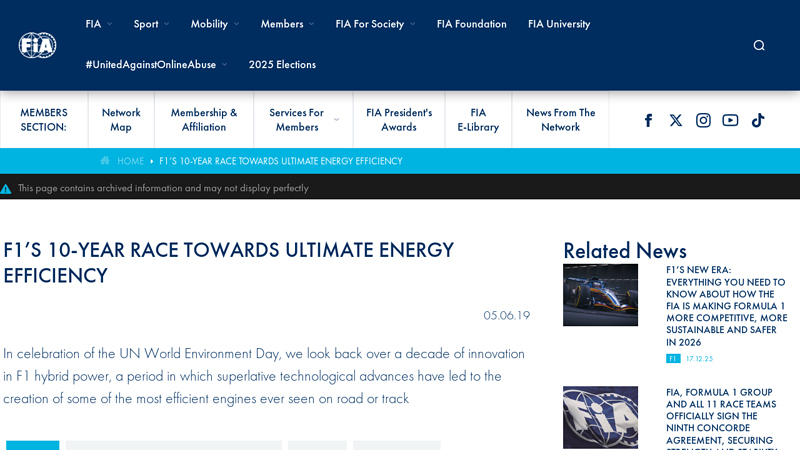Image resolution: width=800 pixels, height=450 pixels.
Task: Open the FIA Foundation menu item
Action: [471, 24]
